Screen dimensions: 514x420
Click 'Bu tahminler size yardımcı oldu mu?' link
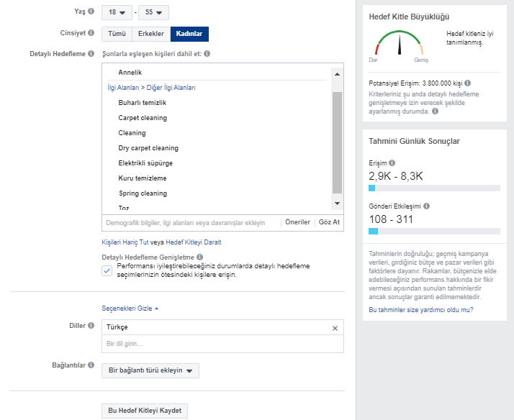click(421, 310)
